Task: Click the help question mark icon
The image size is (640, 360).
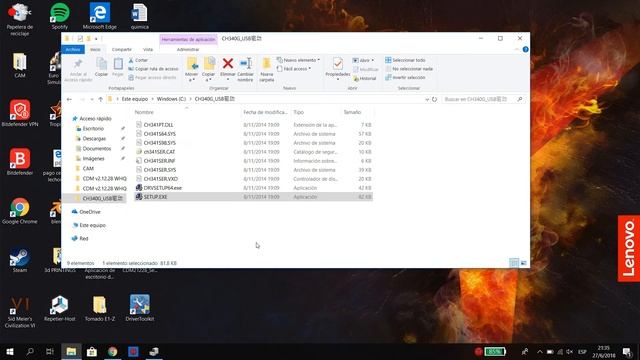Action: coord(525,49)
